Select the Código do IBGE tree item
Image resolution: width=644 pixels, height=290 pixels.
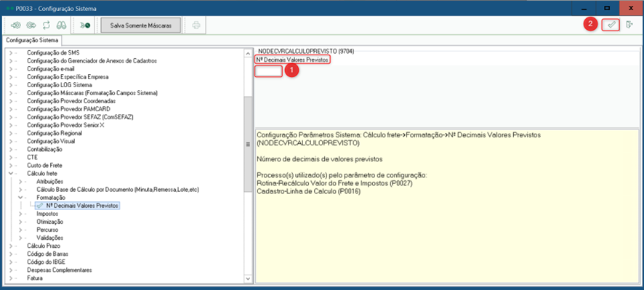pyautogui.click(x=46, y=262)
